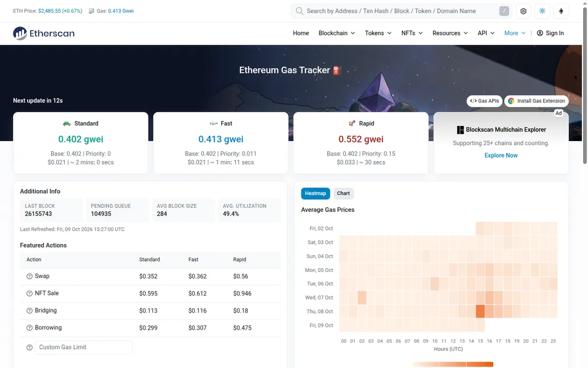588x368 pixels.
Task: Click the Blockscan logo icon
Action: 460,130
